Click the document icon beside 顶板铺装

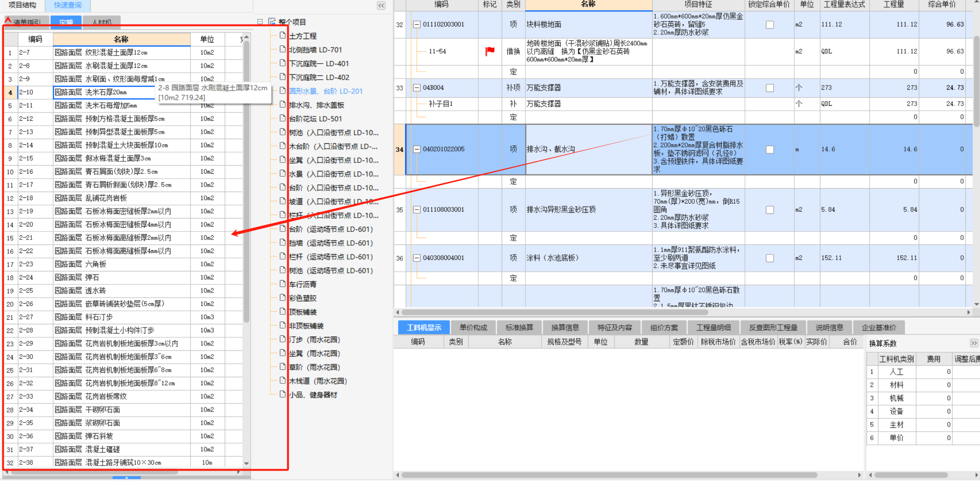[x=283, y=311]
